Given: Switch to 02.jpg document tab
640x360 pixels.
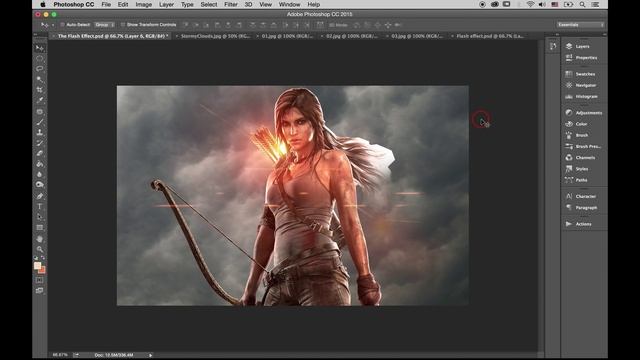Looking at the screenshot, I should pyautogui.click(x=352, y=36).
